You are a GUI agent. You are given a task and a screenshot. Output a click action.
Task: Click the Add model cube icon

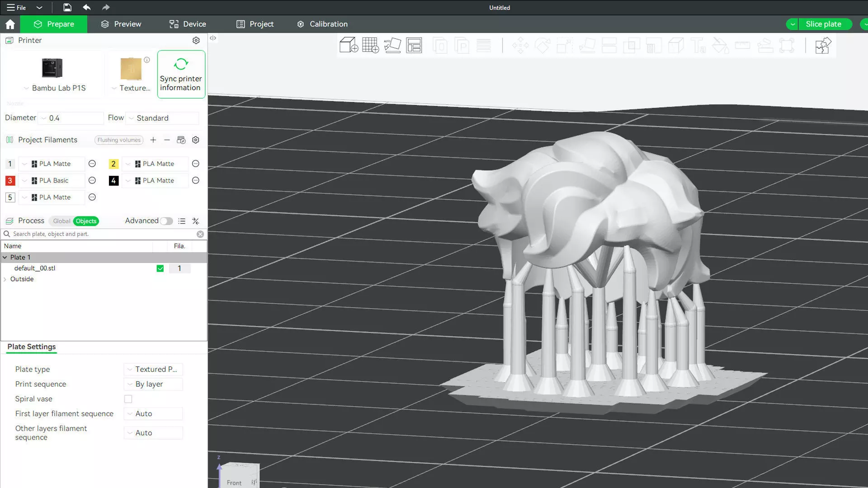coord(349,45)
